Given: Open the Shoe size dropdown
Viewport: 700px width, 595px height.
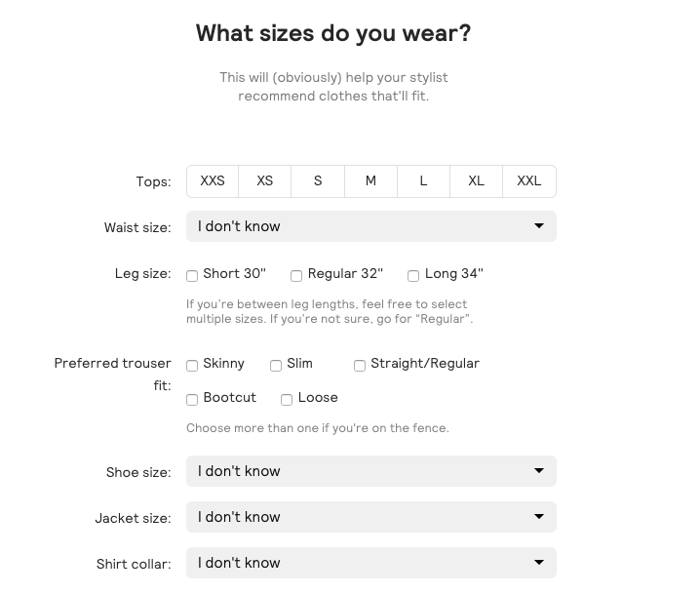Looking at the screenshot, I should 371,471.
